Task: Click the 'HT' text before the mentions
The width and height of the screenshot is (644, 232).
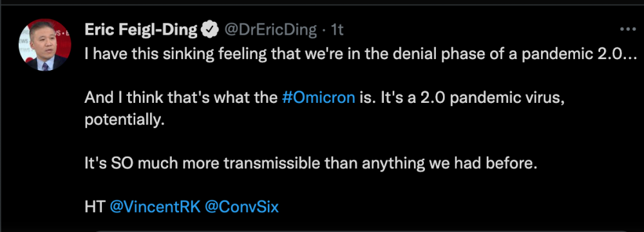Action: click(x=95, y=206)
